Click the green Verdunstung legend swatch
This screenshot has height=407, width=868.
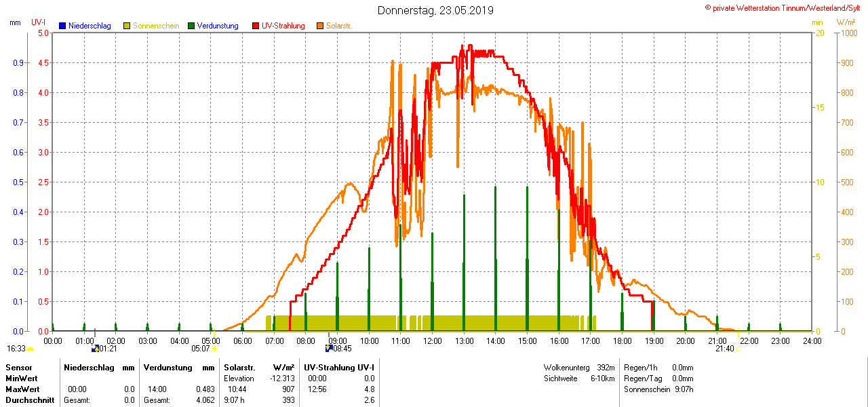pyautogui.click(x=191, y=26)
